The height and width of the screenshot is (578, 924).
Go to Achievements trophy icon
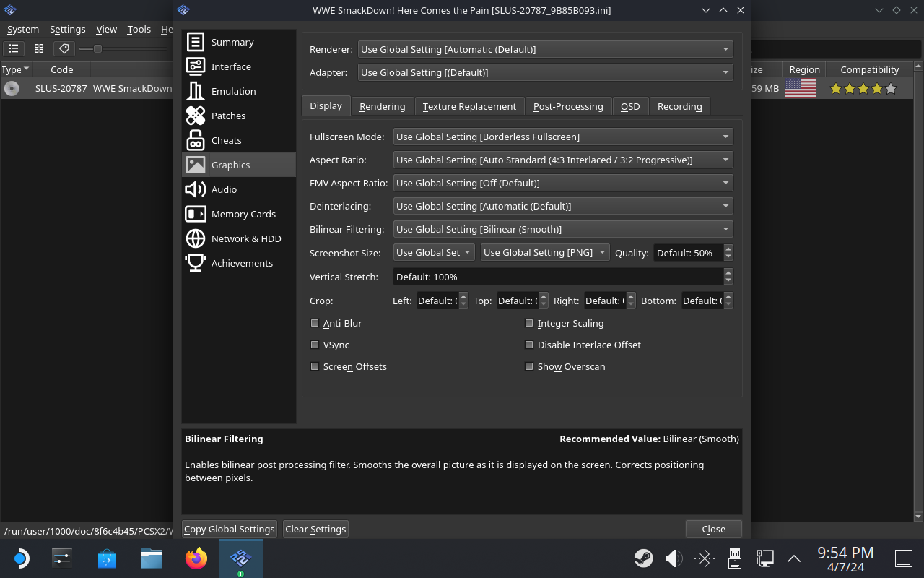pos(196,263)
